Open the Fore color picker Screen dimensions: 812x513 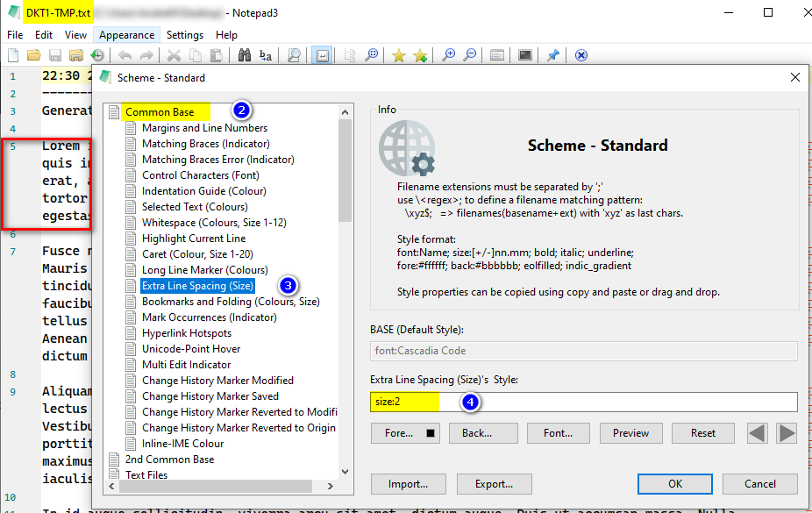point(404,432)
